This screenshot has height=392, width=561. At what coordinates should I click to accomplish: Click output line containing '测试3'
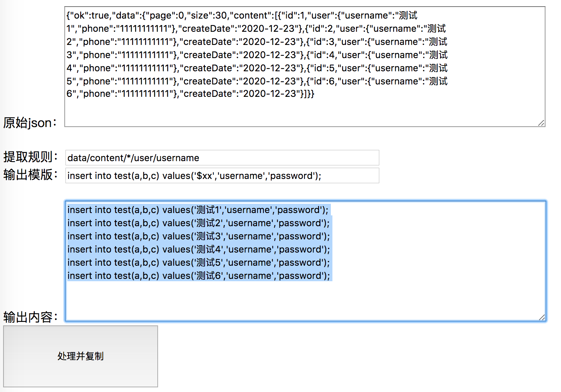(199, 236)
